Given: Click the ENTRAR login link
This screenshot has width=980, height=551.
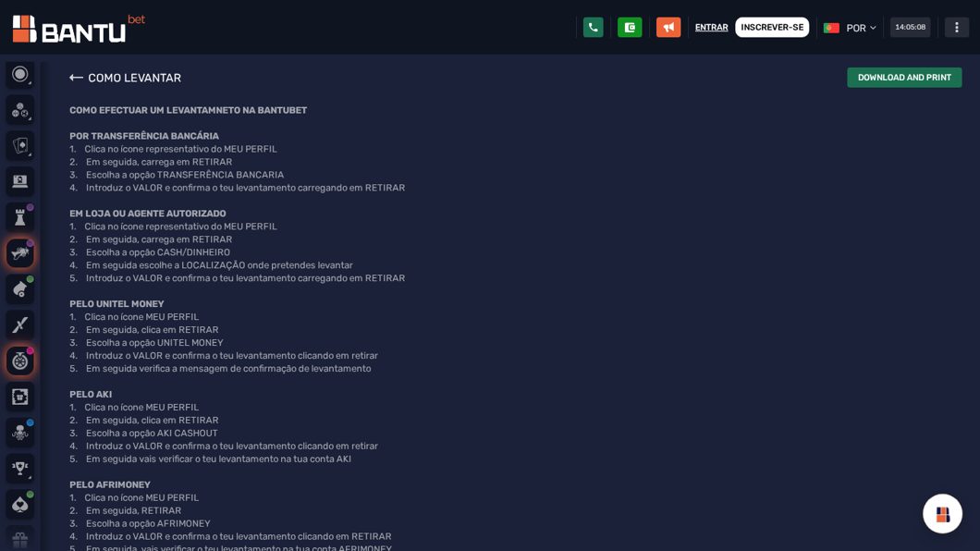Looking at the screenshot, I should (711, 28).
